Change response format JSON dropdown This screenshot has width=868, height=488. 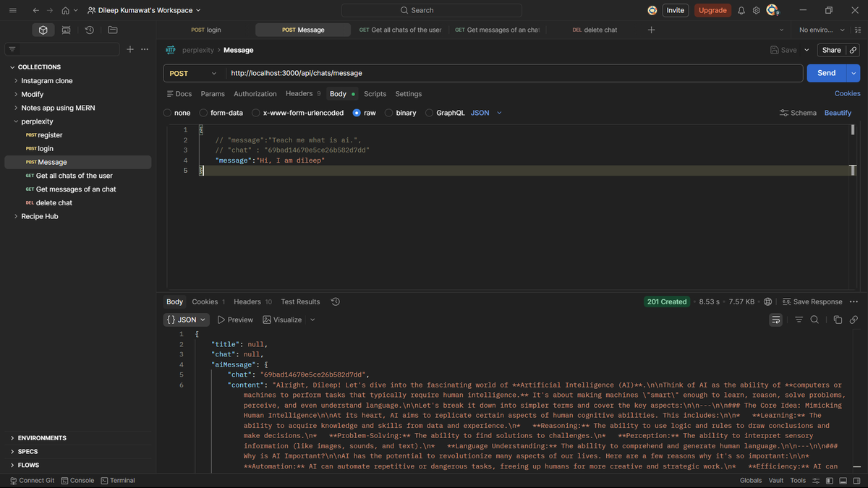[187, 320]
